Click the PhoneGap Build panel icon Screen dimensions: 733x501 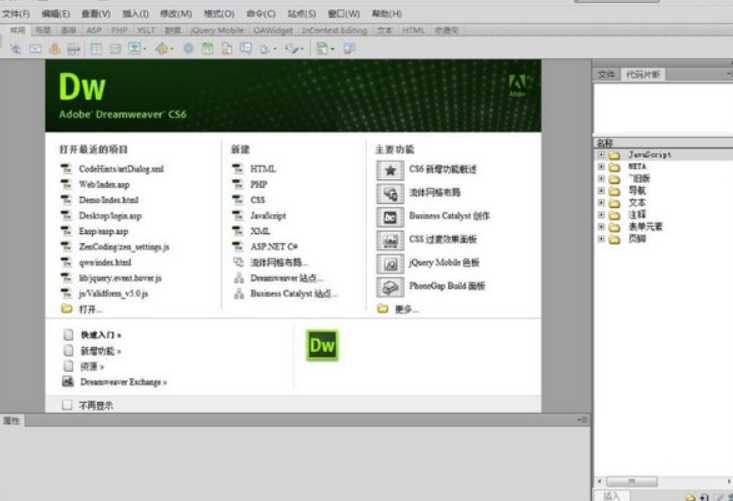(x=390, y=287)
